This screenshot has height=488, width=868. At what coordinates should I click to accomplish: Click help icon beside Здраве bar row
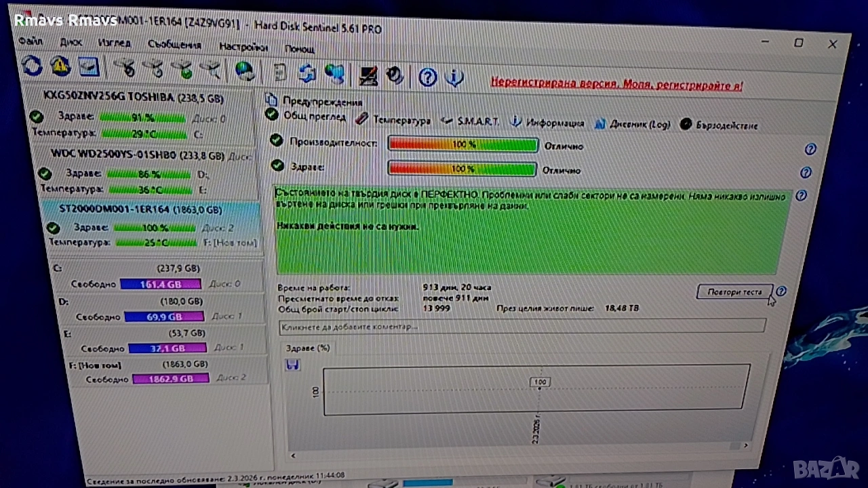(x=806, y=173)
